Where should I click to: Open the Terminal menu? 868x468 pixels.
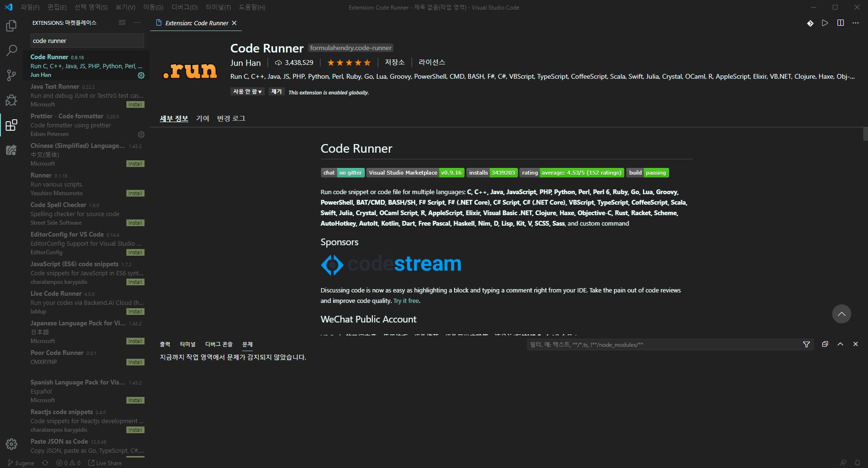tap(218, 7)
